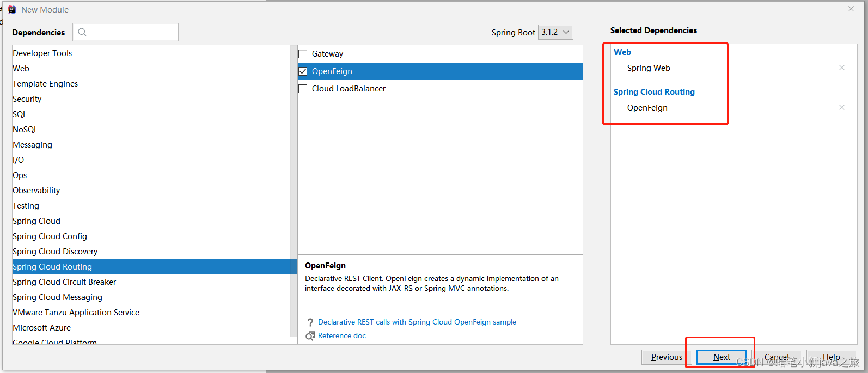Click the question mark icon beside sample link
868x373 pixels.
pos(310,322)
